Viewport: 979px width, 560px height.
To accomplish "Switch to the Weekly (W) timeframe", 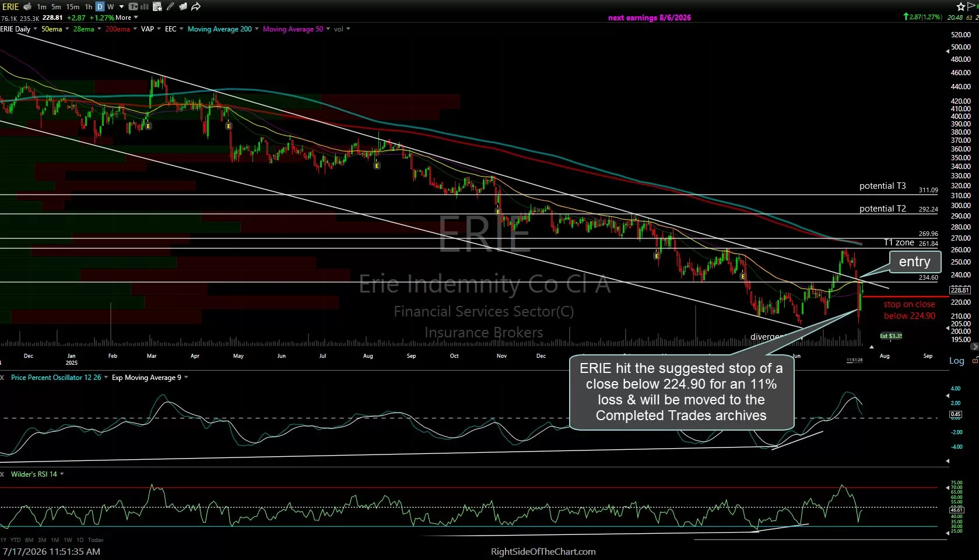I will [x=110, y=6].
